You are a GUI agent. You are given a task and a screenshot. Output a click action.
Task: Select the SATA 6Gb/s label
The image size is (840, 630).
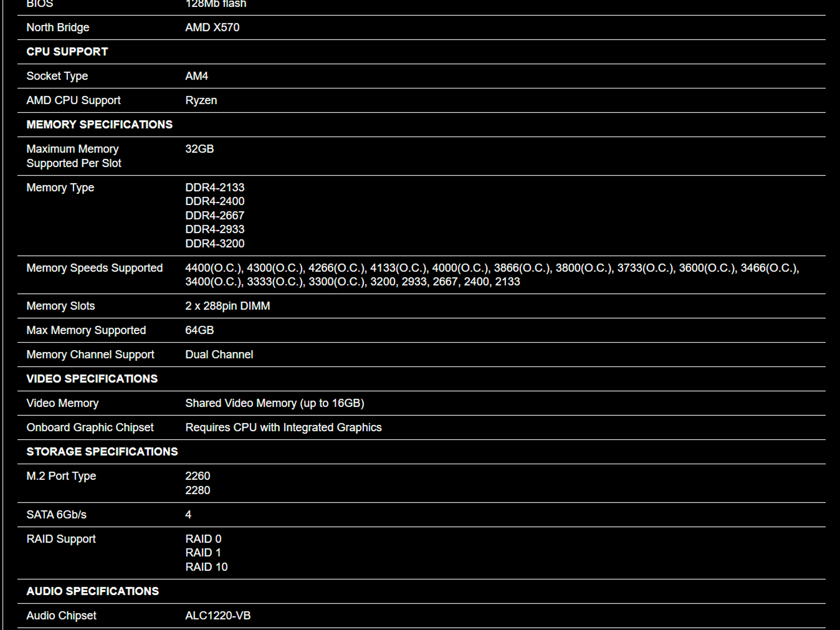tap(57, 515)
